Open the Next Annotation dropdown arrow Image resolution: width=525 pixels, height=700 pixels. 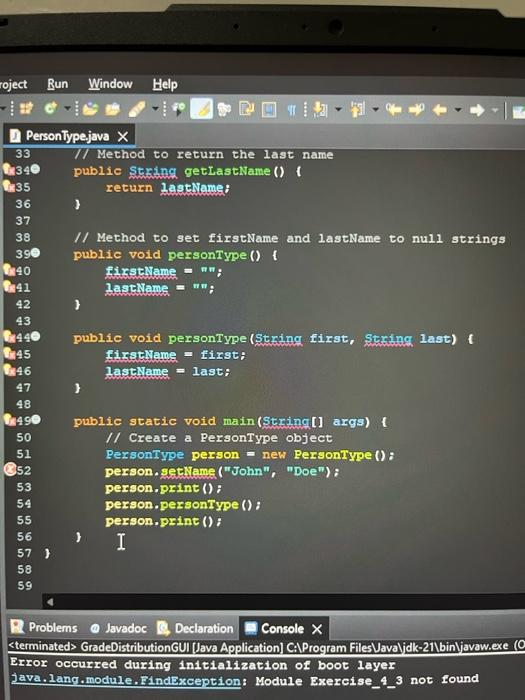pos(338,109)
